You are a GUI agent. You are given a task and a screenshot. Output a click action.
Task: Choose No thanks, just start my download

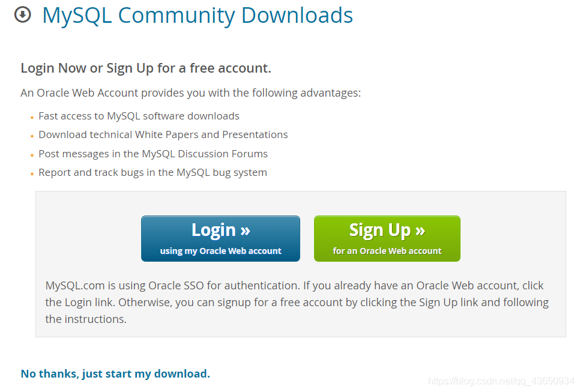click(115, 373)
